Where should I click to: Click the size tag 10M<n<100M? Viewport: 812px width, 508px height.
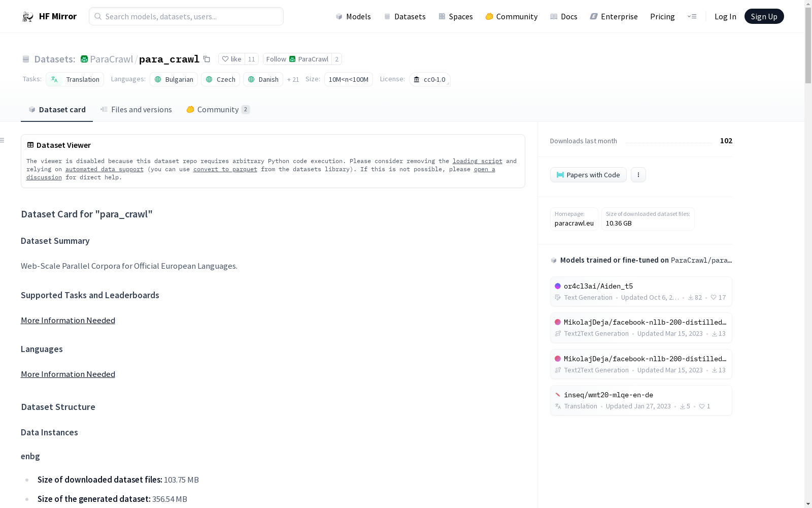pos(349,79)
